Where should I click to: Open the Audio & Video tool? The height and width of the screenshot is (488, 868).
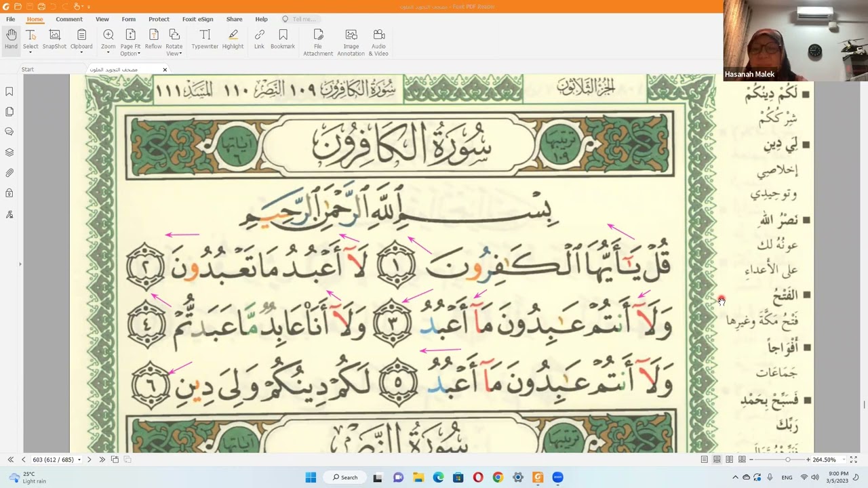point(378,42)
